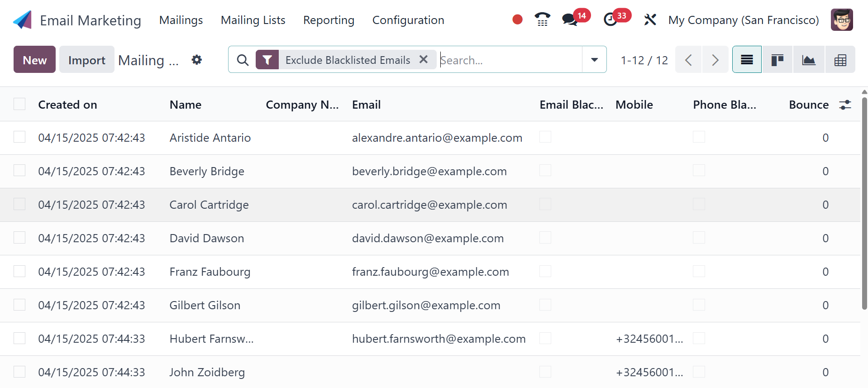Switch to Kanban view
The height and width of the screenshot is (388, 868).
point(777,60)
